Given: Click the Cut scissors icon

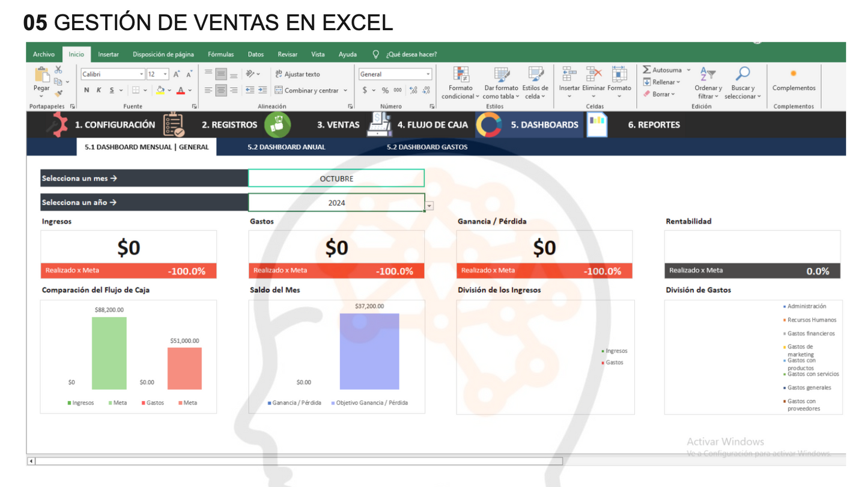Looking at the screenshot, I should pos(58,70).
